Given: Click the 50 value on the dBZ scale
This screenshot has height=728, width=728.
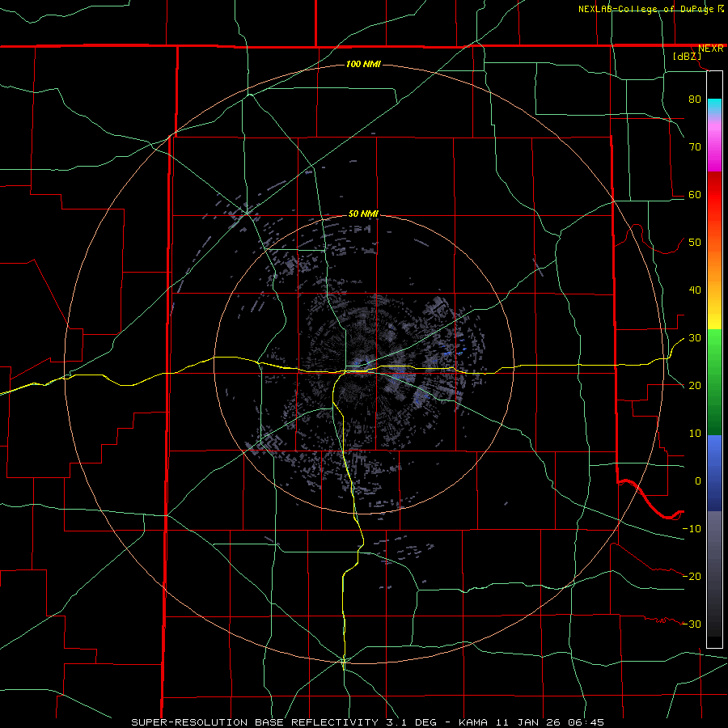Looking at the screenshot, I should coord(695,243).
